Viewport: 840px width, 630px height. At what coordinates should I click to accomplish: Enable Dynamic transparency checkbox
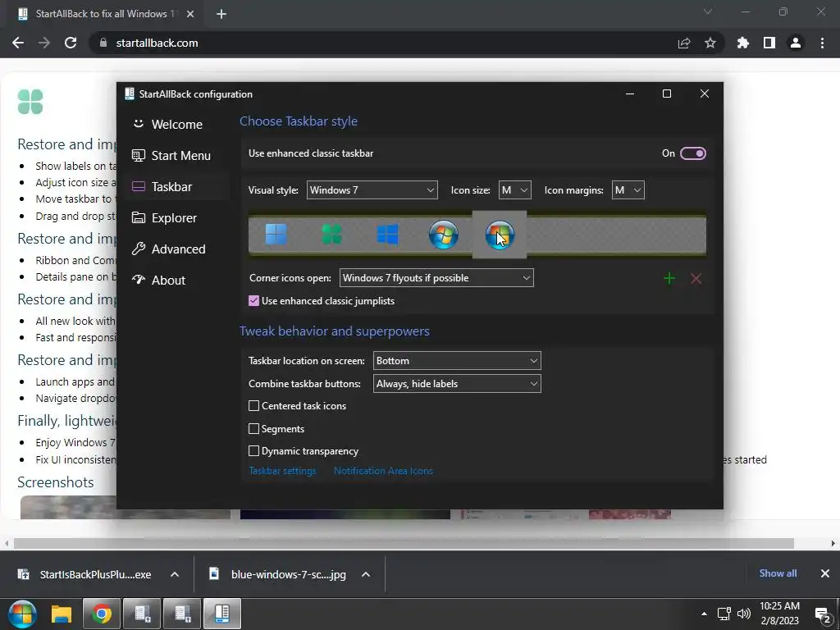click(254, 451)
